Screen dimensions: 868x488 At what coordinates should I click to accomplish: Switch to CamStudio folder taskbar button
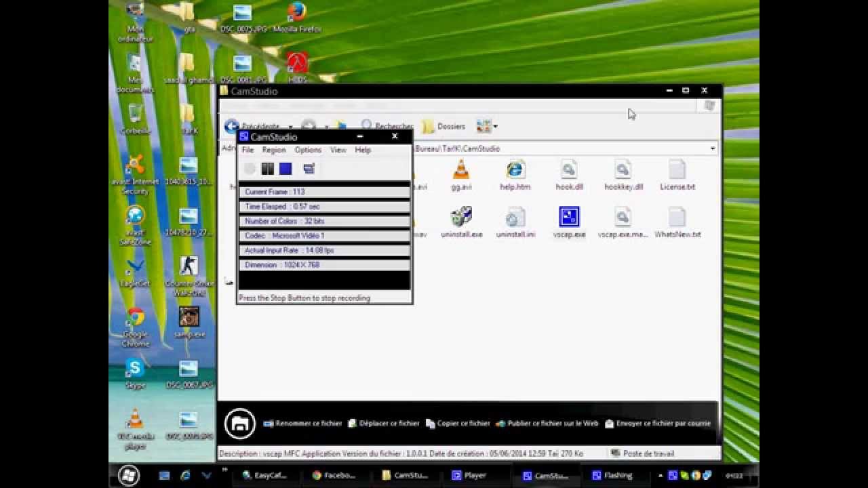pos(405,476)
